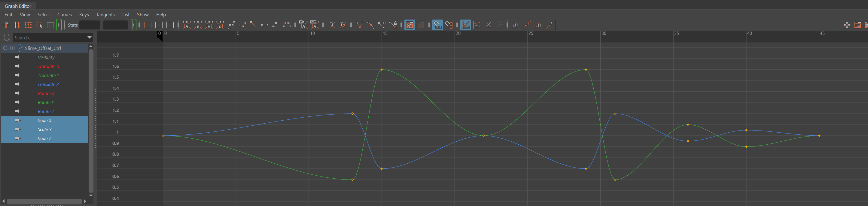Open the Help menu
The width and height of the screenshot is (868, 206).
click(x=161, y=14)
